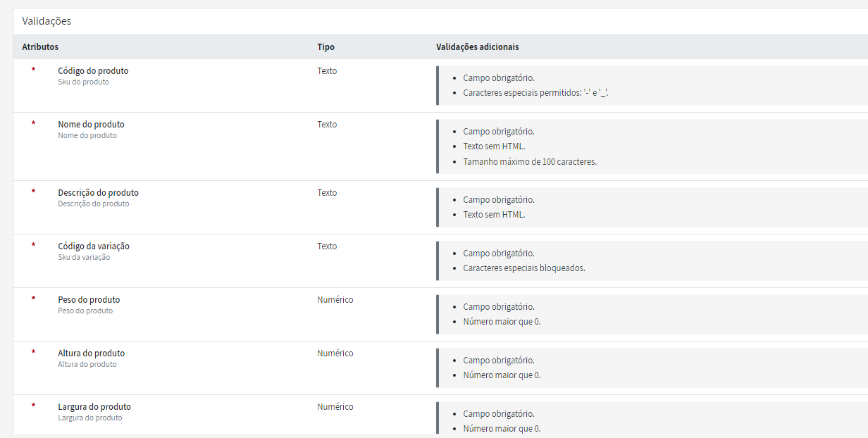Click 'Campo obrigatório' in Descrição do produto row
This screenshot has width=868, height=438.
click(499, 200)
